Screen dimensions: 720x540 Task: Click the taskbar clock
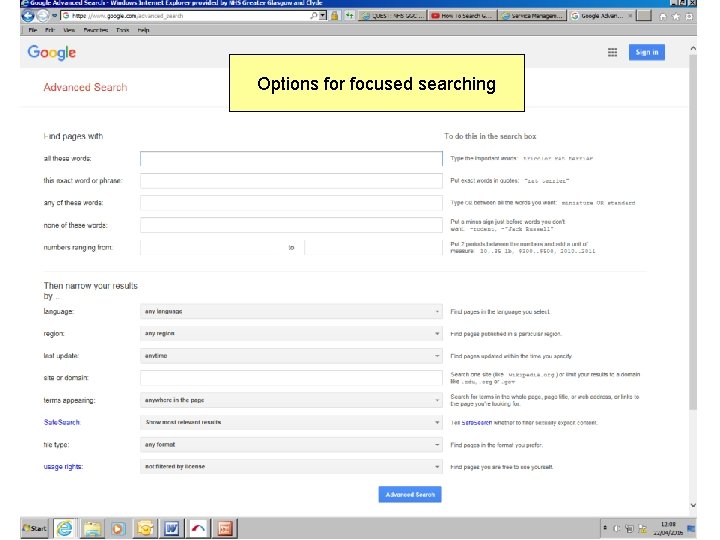[x=668, y=528]
